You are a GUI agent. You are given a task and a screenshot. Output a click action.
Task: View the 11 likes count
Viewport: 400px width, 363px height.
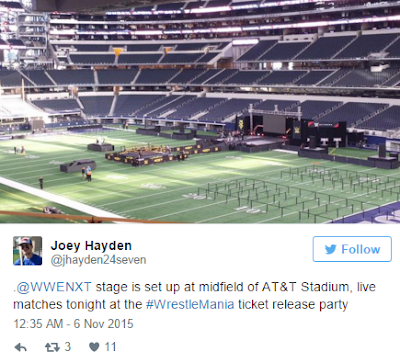tap(110, 347)
